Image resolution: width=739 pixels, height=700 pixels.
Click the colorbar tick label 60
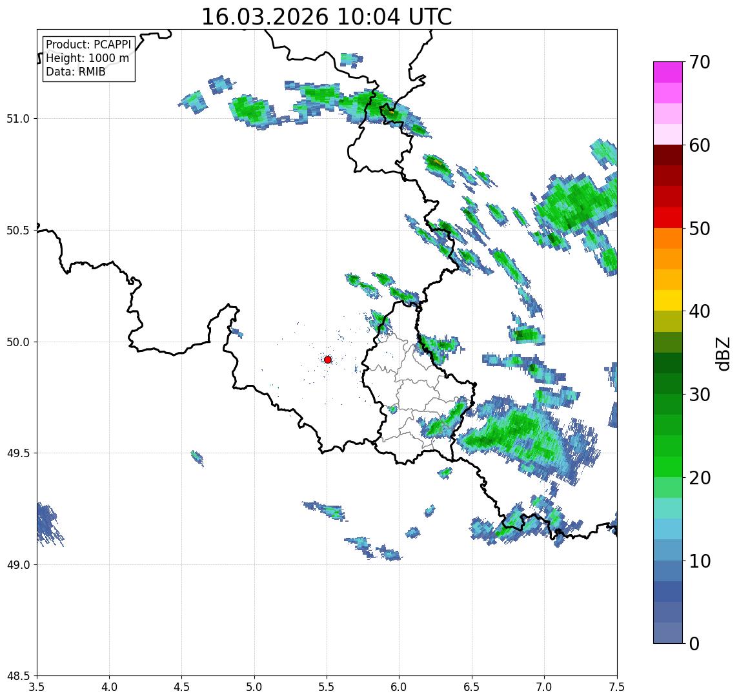(x=699, y=146)
